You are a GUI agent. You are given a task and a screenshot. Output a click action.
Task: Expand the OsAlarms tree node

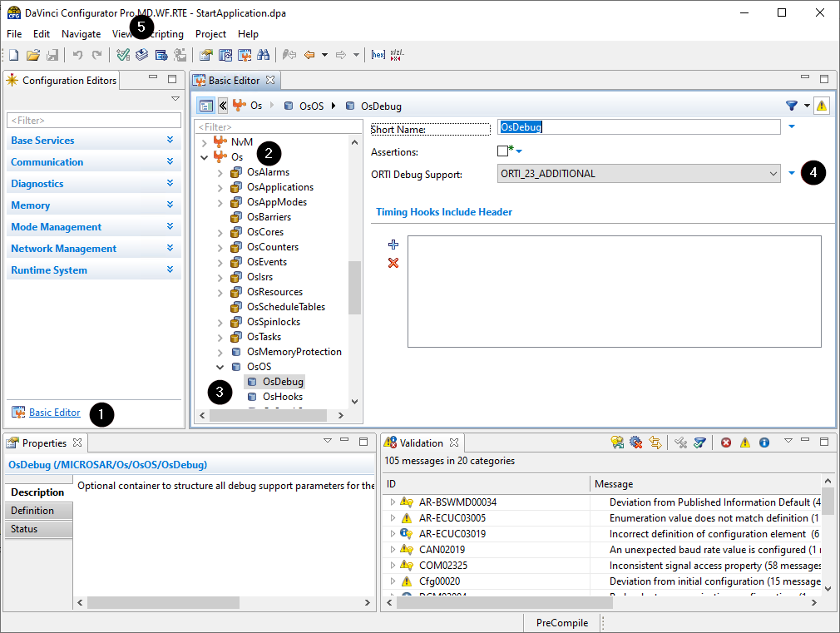[x=220, y=173]
